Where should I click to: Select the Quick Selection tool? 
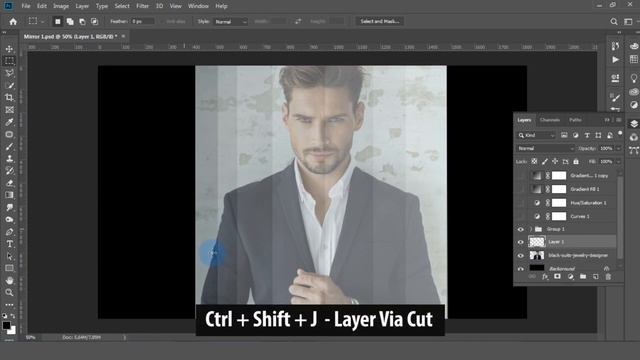[9, 85]
